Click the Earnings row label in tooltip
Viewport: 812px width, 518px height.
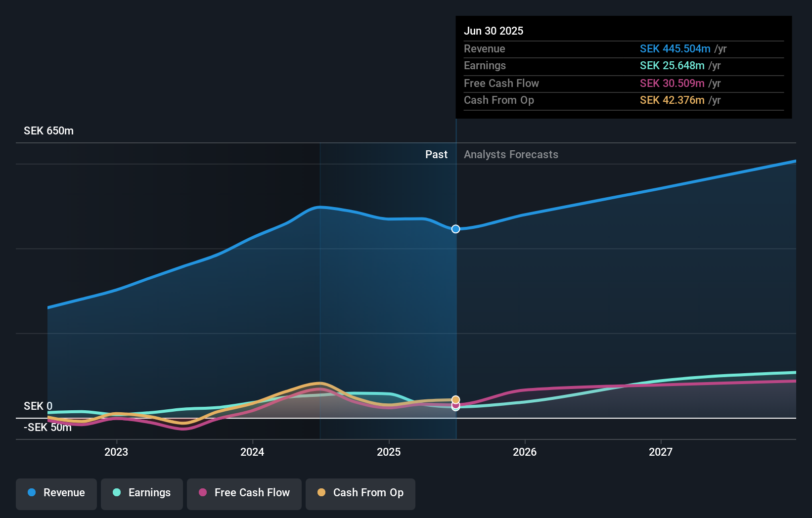pyautogui.click(x=485, y=66)
